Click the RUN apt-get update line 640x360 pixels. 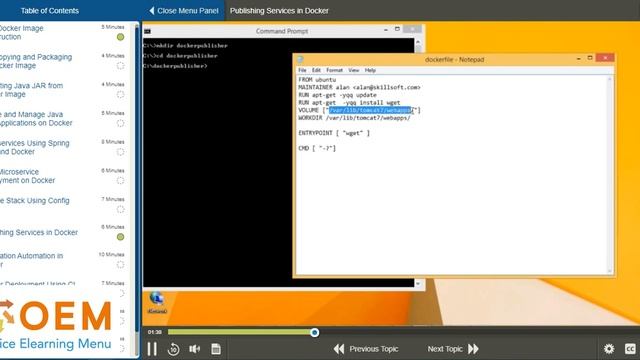click(x=338, y=95)
